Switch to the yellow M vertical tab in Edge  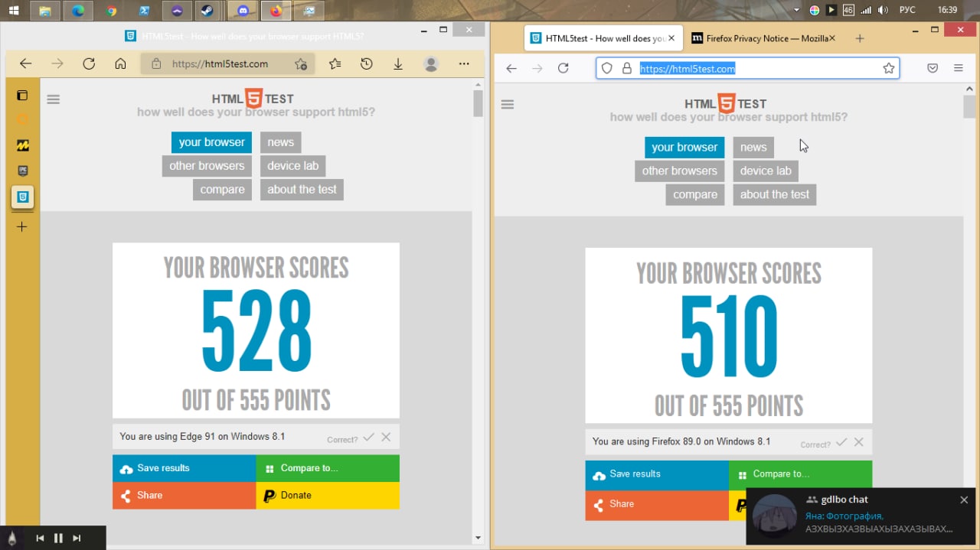tap(23, 145)
